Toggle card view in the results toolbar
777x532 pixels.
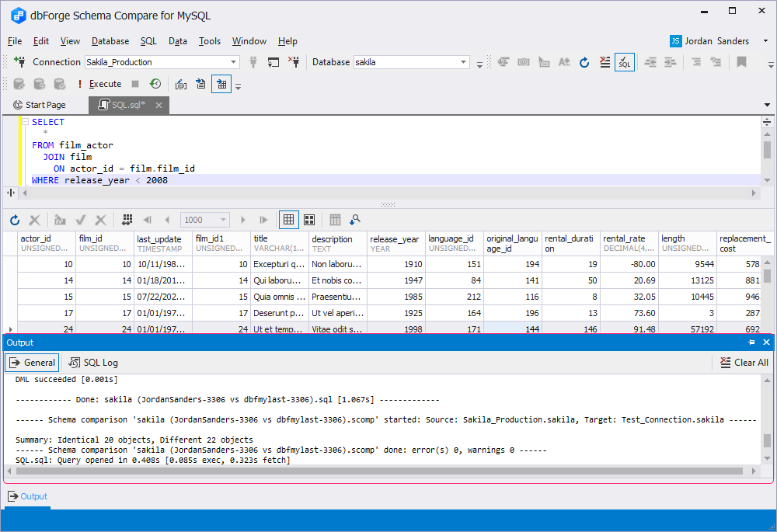point(309,220)
